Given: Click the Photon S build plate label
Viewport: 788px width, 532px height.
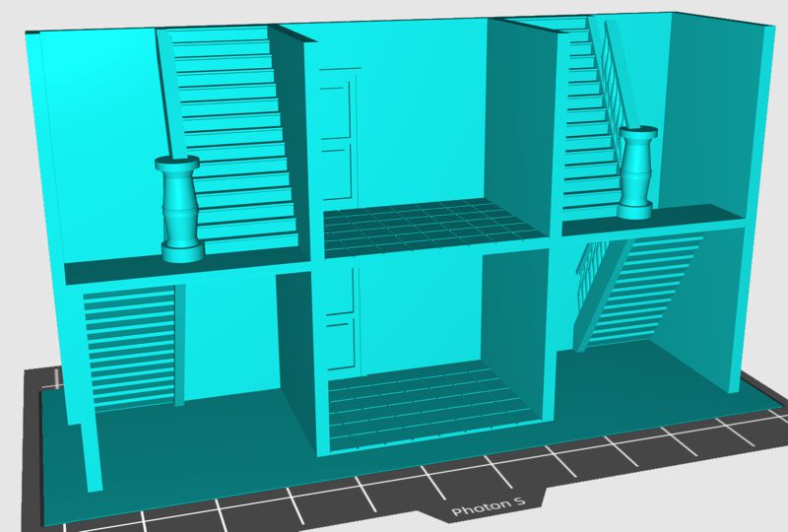Looking at the screenshot, I should click(489, 505).
